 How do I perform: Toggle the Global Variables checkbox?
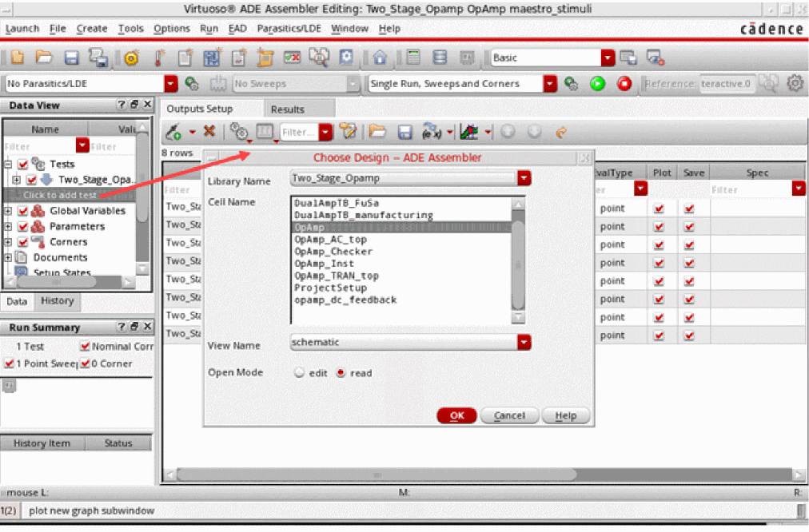(23, 211)
